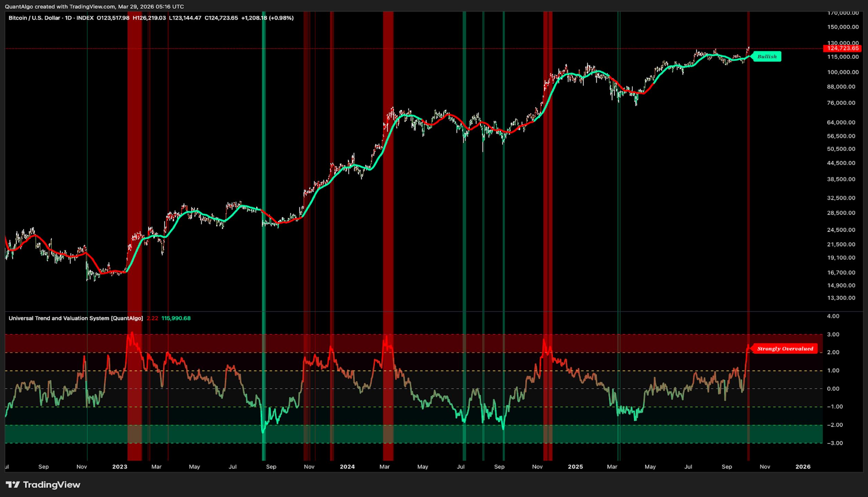
Task: Click the Universal Trend and Valuation System legend
Action: (x=76, y=318)
